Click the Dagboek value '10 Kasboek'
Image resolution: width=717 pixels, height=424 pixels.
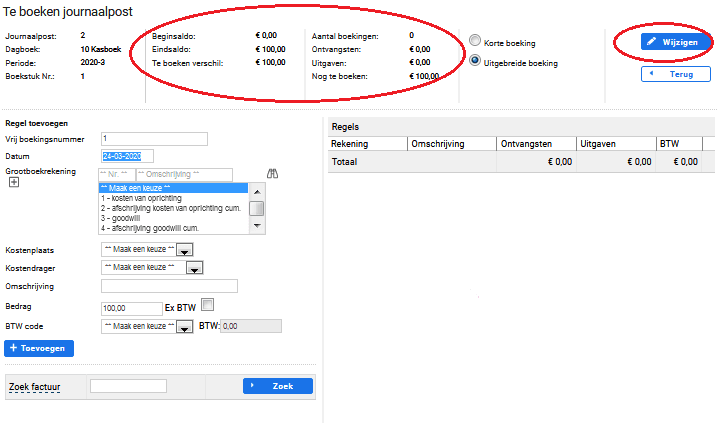point(101,49)
